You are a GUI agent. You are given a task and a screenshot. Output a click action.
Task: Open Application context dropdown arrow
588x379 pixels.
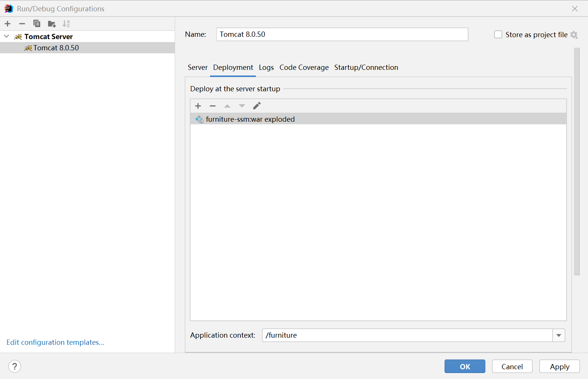[559, 335]
